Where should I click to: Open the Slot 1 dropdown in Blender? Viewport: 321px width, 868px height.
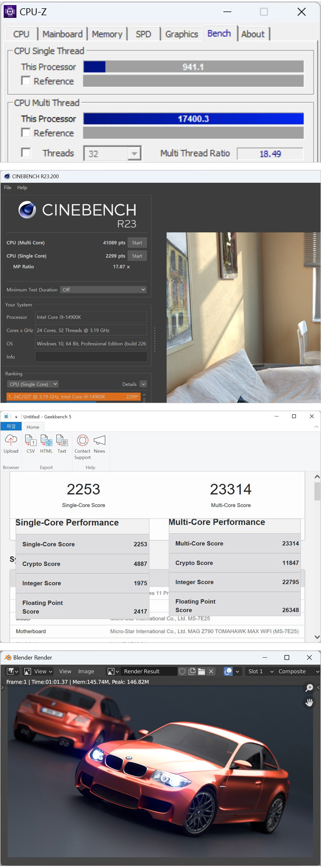point(260,671)
